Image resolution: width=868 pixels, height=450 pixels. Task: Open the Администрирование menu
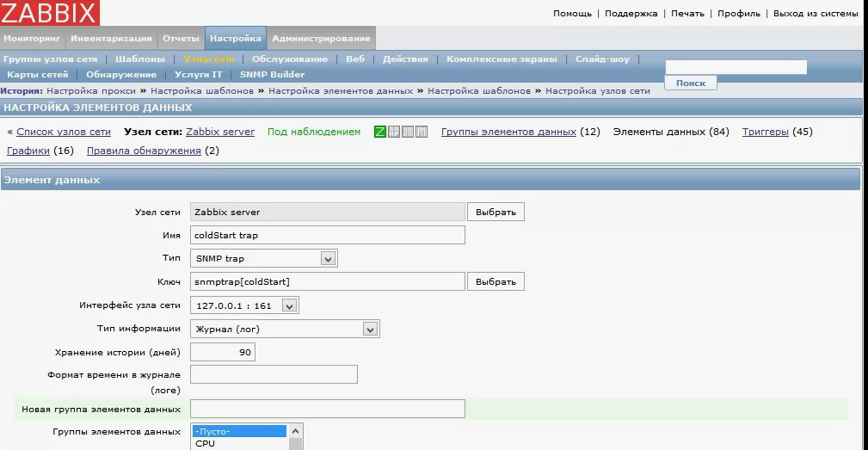coord(321,38)
